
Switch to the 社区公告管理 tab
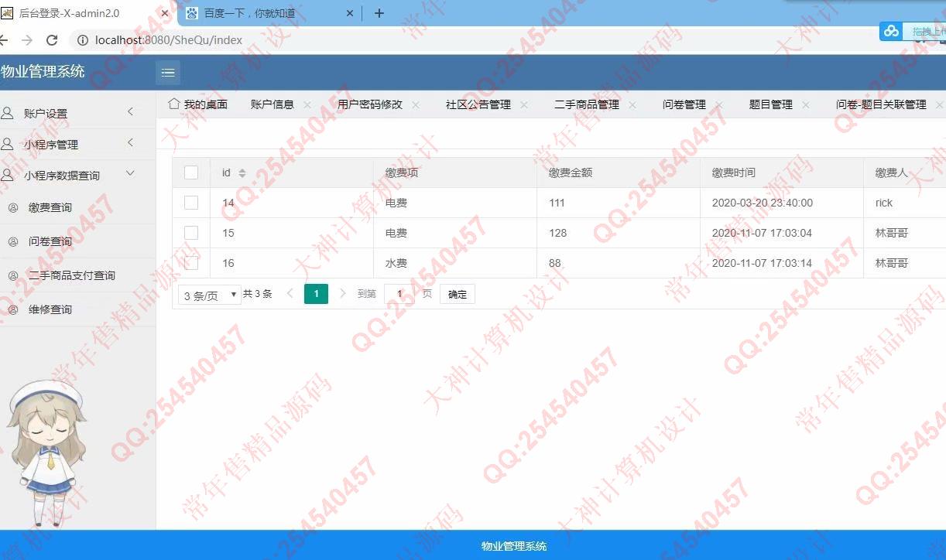point(478,104)
